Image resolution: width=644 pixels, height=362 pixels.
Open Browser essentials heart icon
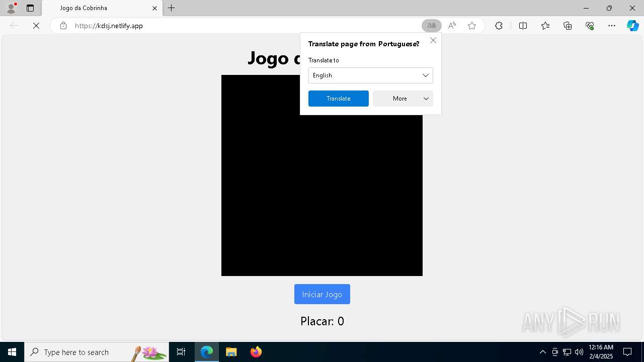click(x=590, y=26)
